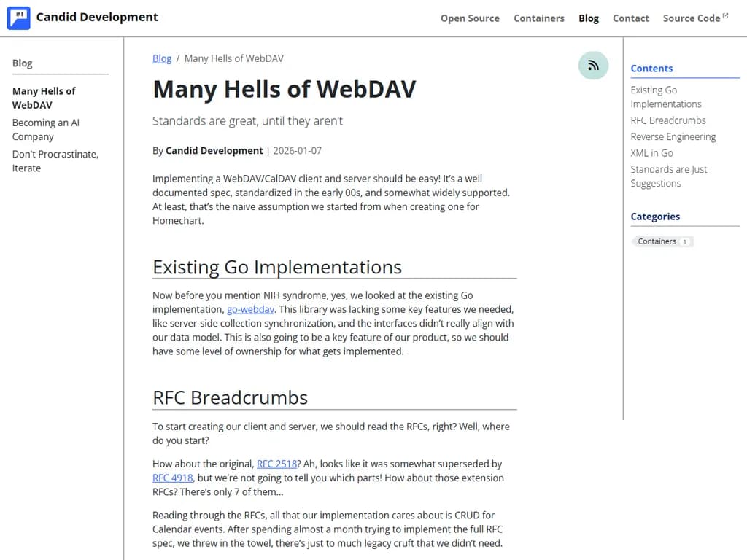Select the Blog tab in the navigation

pyautogui.click(x=589, y=18)
